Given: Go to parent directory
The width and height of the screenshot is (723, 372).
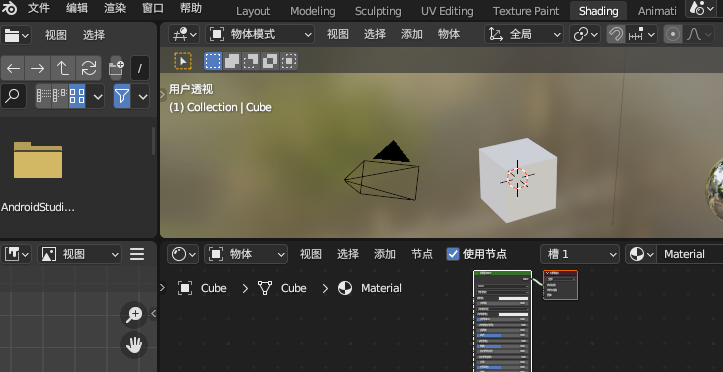Looking at the screenshot, I should point(63,69).
